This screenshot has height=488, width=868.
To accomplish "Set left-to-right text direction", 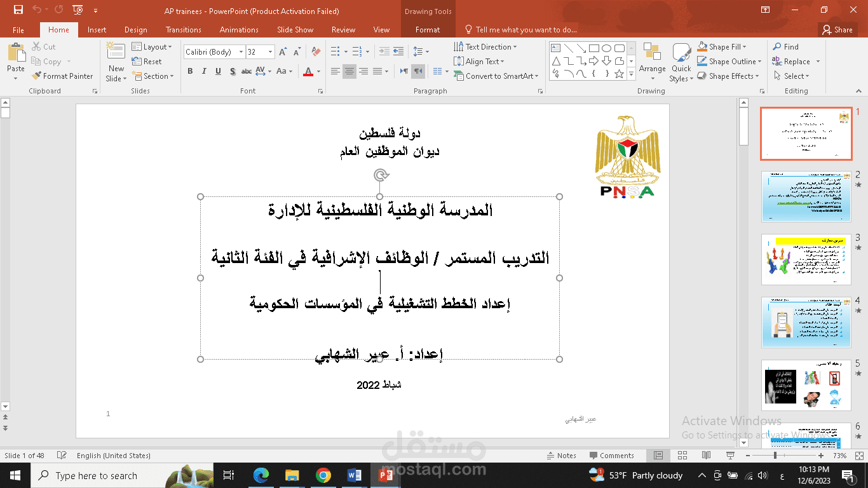I will point(404,71).
